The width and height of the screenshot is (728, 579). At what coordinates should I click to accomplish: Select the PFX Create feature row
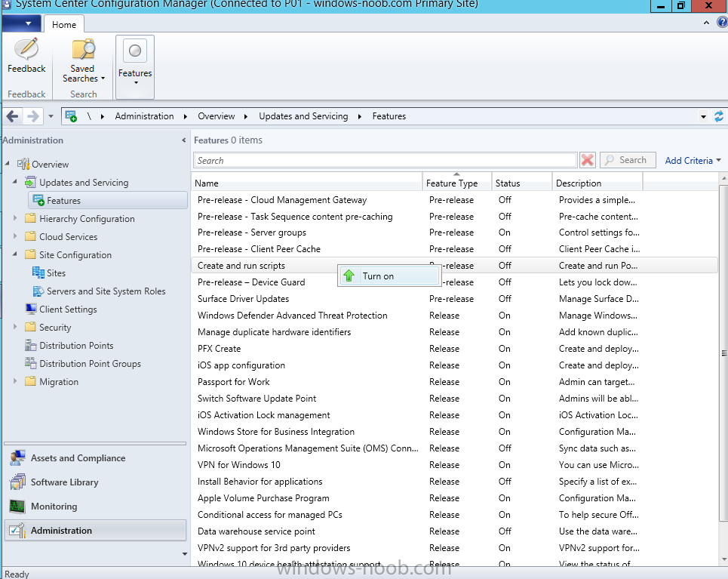pos(454,349)
